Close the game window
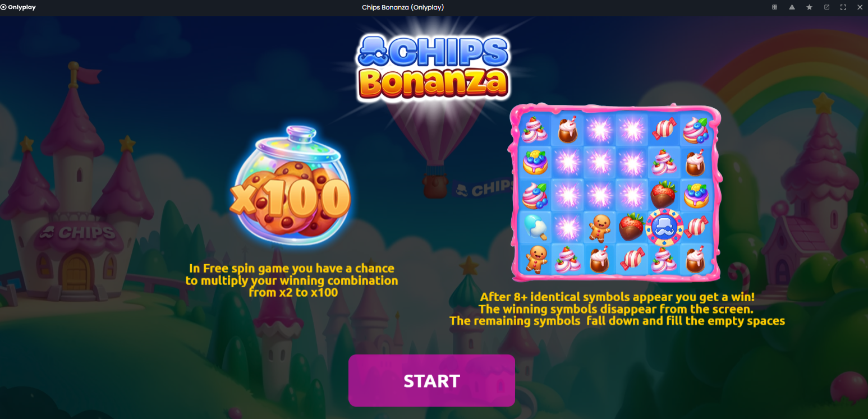The height and width of the screenshot is (419, 868). click(860, 7)
